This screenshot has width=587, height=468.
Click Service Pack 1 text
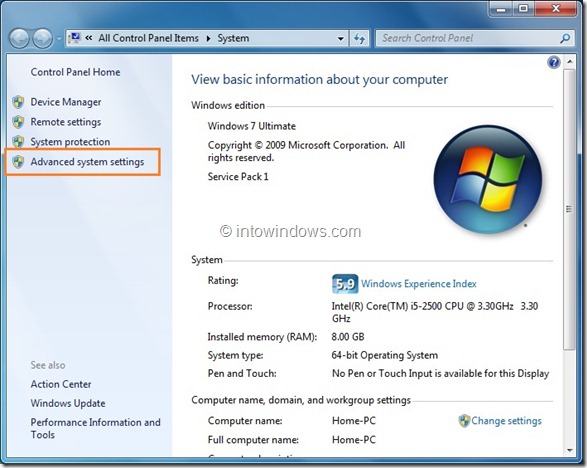click(x=238, y=177)
